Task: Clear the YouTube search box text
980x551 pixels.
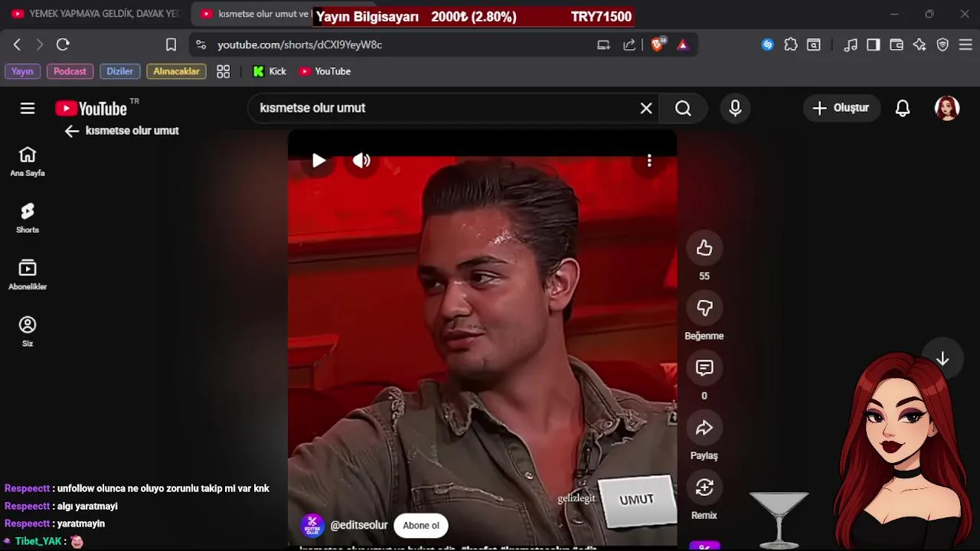Action: coord(646,108)
